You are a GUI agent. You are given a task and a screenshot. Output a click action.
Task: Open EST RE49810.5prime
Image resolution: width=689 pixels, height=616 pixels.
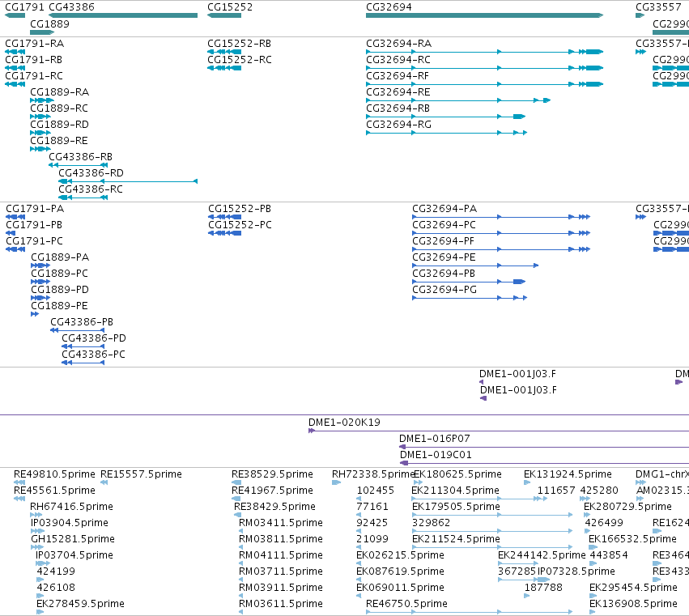[x=19, y=482]
